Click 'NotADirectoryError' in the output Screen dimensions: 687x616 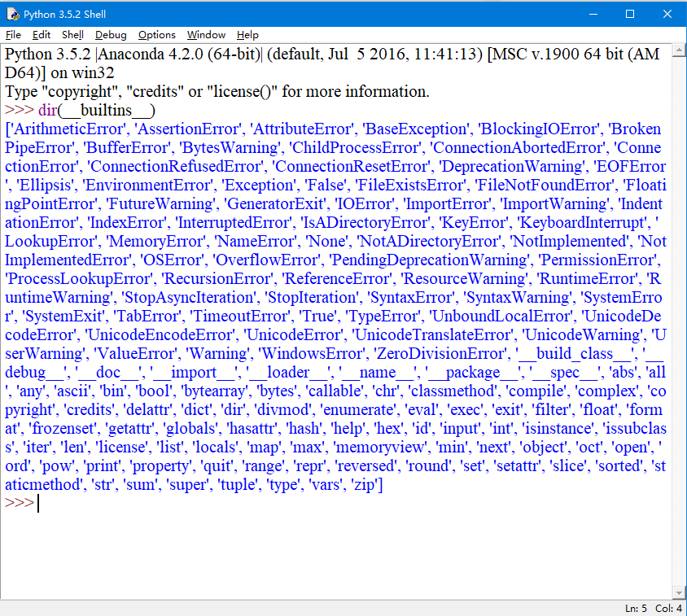430,242
